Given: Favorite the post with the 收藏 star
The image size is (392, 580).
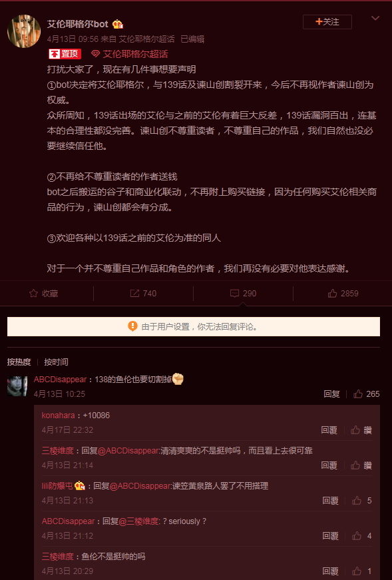Looking at the screenshot, I should click(44, 293).
